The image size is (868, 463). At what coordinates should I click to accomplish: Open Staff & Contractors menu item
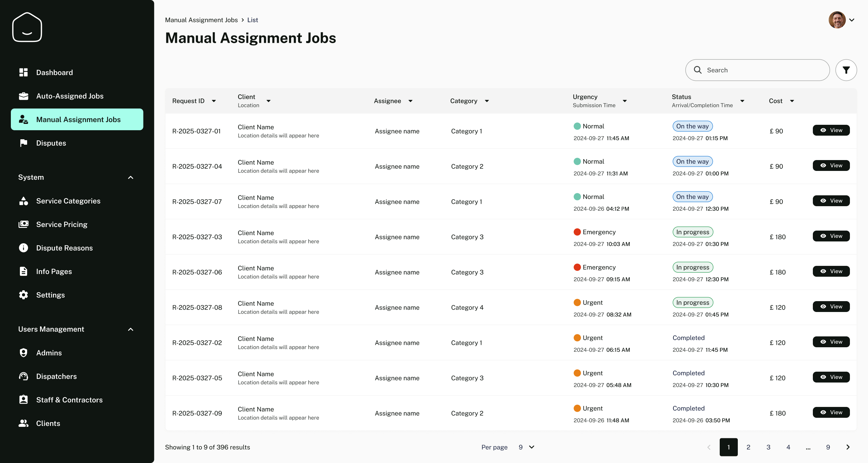69,400
